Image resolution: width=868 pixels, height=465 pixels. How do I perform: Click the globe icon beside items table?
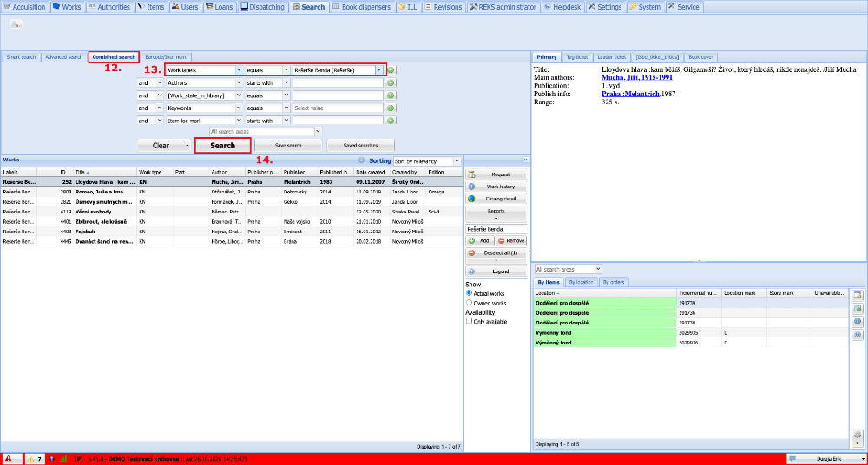858,334
